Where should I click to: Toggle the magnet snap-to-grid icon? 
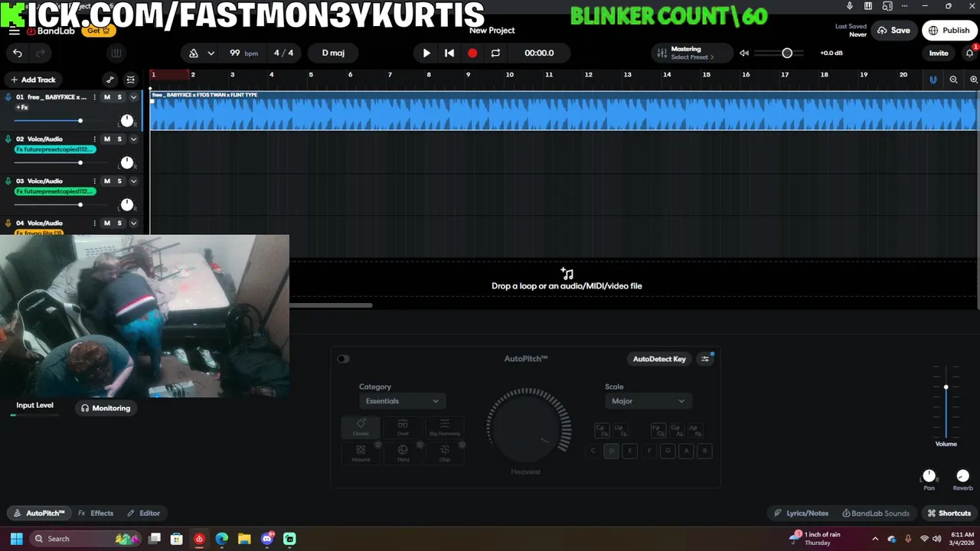(x=933, y=80)
